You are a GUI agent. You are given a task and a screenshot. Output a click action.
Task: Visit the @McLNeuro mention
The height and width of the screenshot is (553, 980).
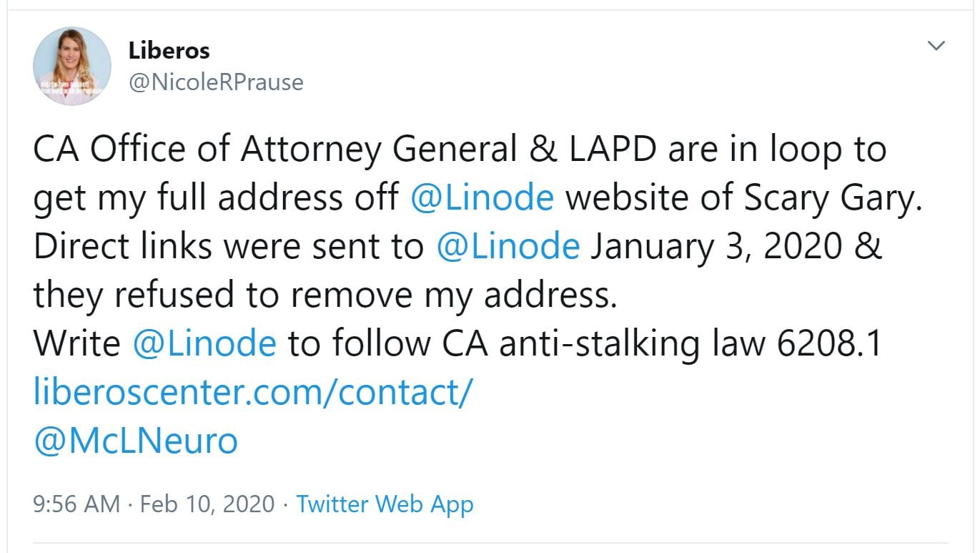(x=136, y=441)
